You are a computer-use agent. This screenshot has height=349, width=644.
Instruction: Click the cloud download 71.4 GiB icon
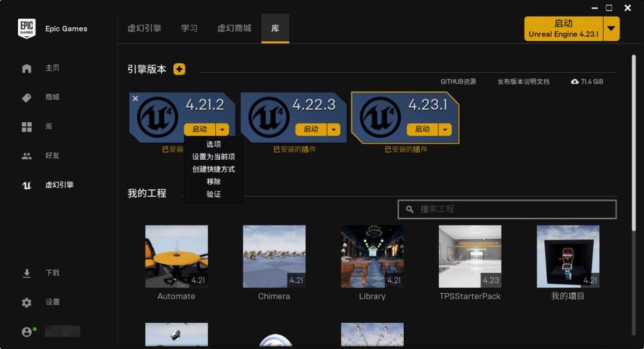[x=575, y=82]
